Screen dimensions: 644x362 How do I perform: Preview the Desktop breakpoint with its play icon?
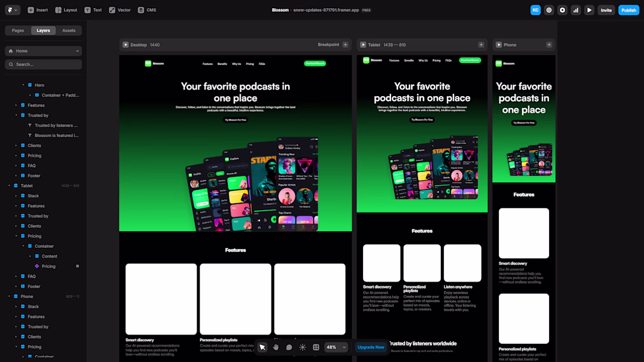pyautogui.click(x=126, y=45)
